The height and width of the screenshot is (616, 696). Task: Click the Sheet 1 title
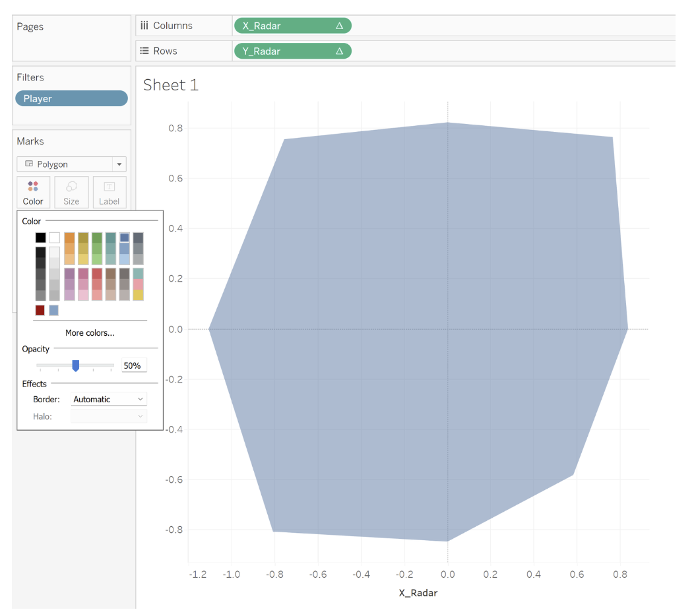tap(171, 85)
